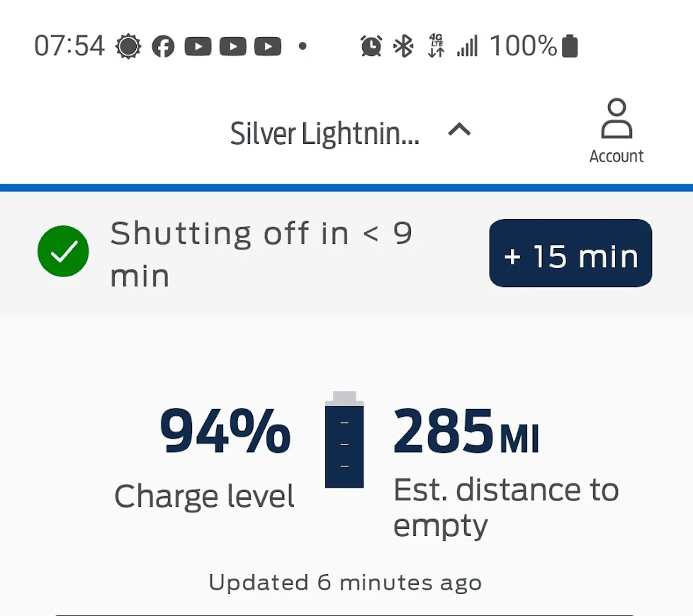Tap the phone battery status icon
Screen dimensions: 693x616
coord(570,47)
